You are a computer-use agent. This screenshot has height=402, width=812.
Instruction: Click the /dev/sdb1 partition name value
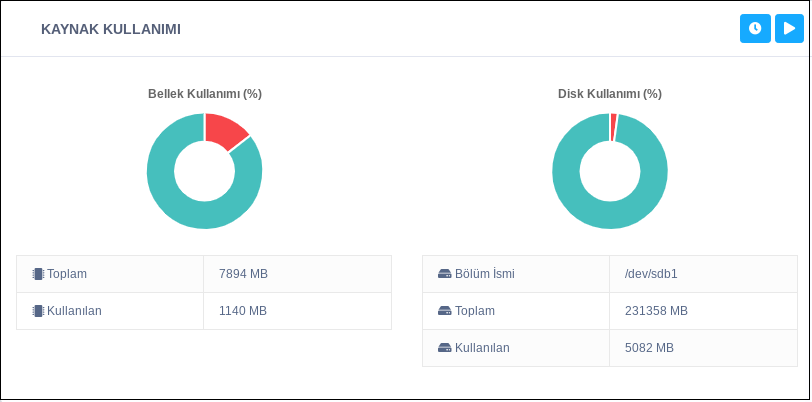[651, 274]
